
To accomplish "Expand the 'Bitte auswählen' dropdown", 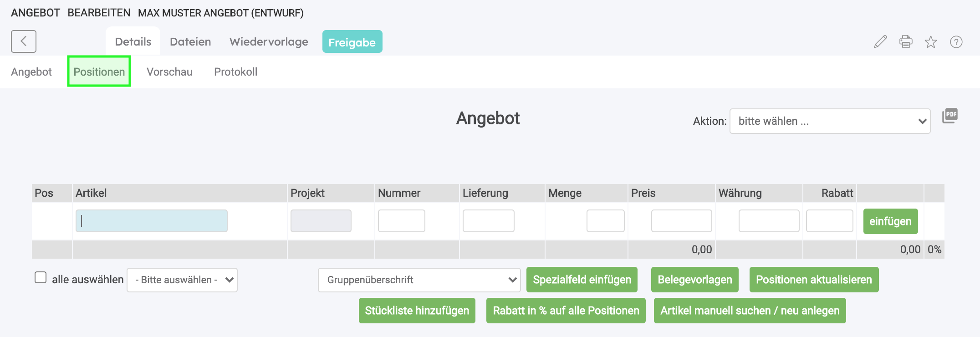I will click(x=182, y=280).
